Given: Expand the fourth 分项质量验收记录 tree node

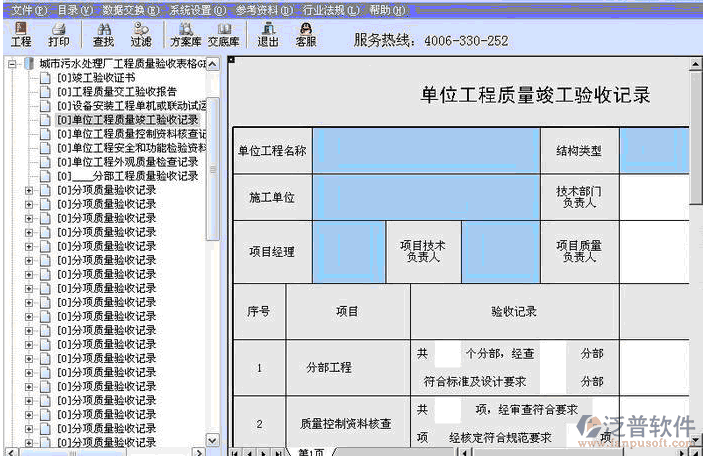Looking at the screenshot, I should click(29, 232).
